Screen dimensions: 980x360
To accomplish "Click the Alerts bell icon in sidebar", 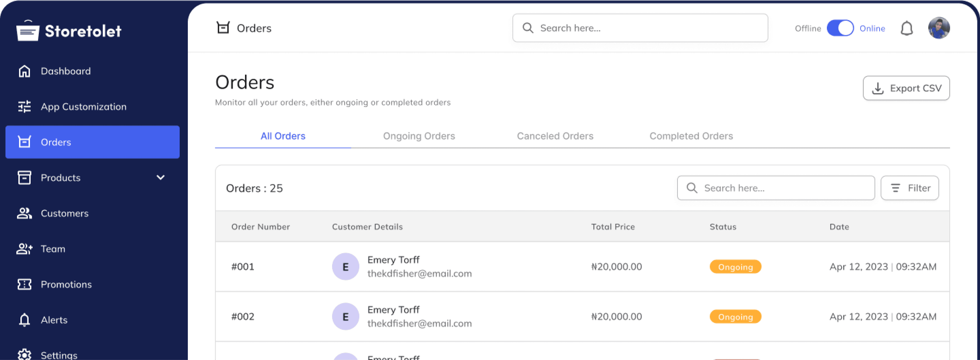I will coord(24,320).
